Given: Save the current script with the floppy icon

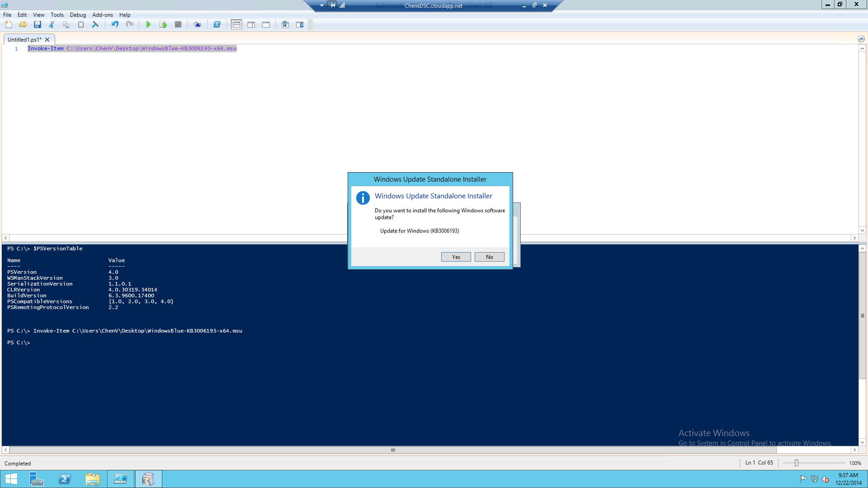Looking at the screenshot, I should (x=38, y=24).
